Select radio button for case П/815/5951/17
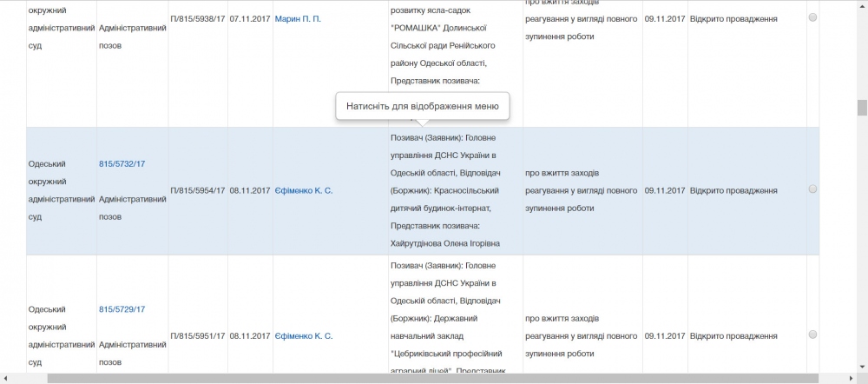This screenshot has width=868, height=384. (812, 334)
